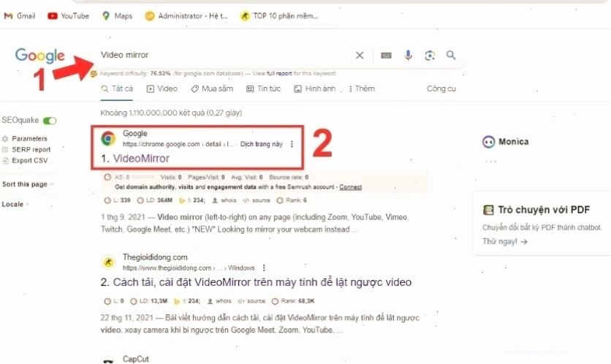Switch to the Tin tức tab
Image resolution: width=611 pixels, height=364 pixels.
[263, 89]
